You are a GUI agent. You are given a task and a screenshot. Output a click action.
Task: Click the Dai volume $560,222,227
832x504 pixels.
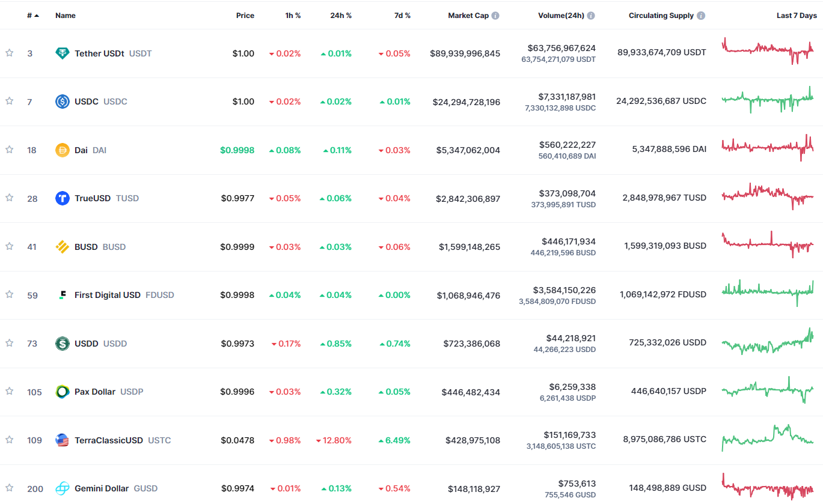point(568,145)
